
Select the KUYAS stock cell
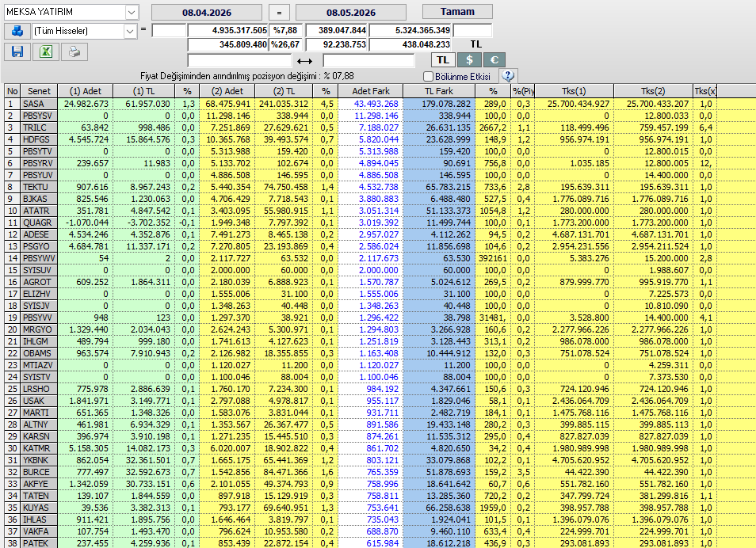coord(39,508)
